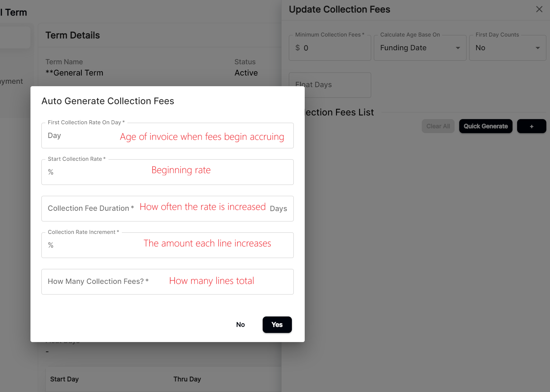Viewport: 550px width, 392px height.
Task: Click the Quick Generate button
Action: (x=485, y=126)
